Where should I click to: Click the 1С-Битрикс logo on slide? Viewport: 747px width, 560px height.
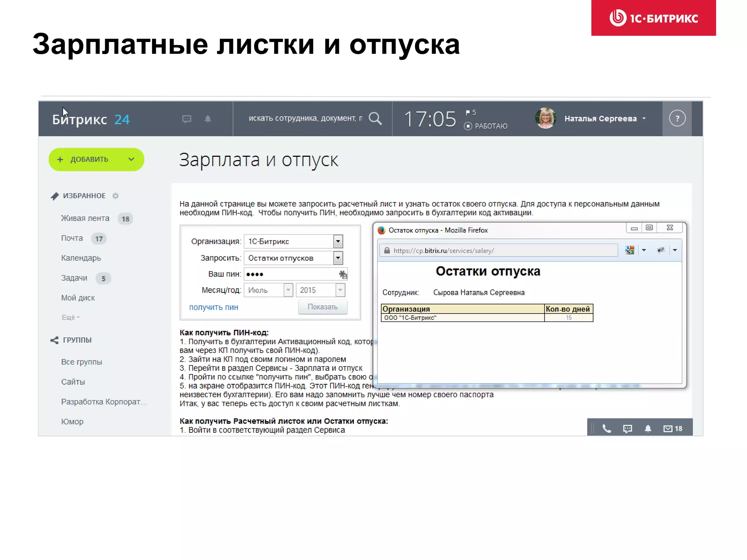click(653, 18)
